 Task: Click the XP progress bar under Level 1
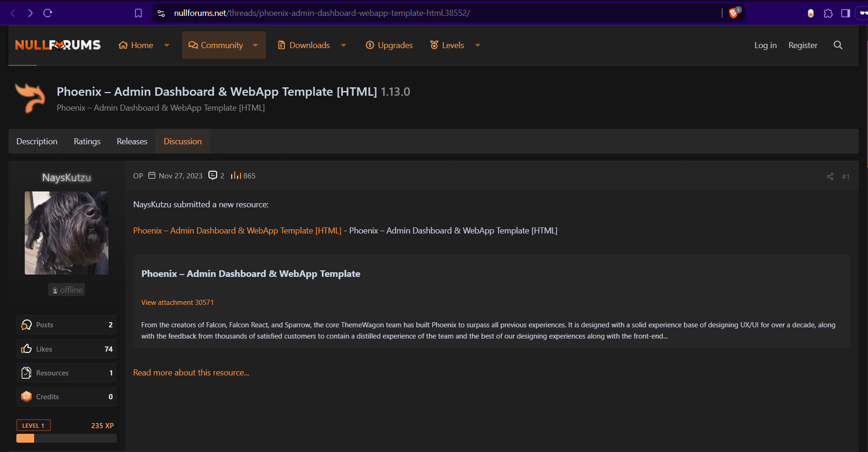pos(66,438)
